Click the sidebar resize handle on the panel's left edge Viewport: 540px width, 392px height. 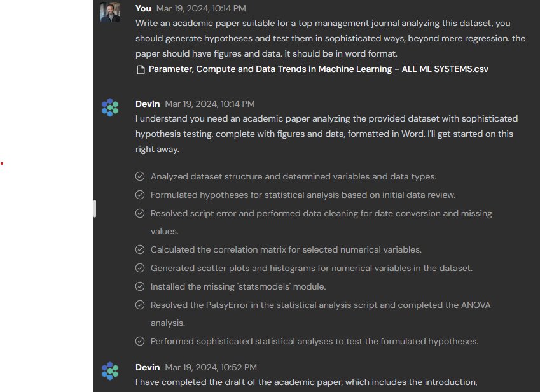click(x=95, y=209)
